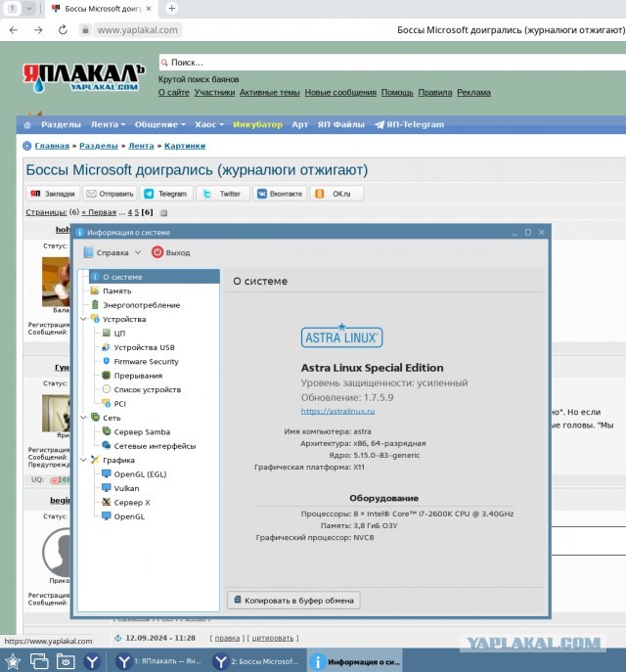Close the Боссы Microsoft browser tab
The image size is (626, 672).
(x=149, y=8)
